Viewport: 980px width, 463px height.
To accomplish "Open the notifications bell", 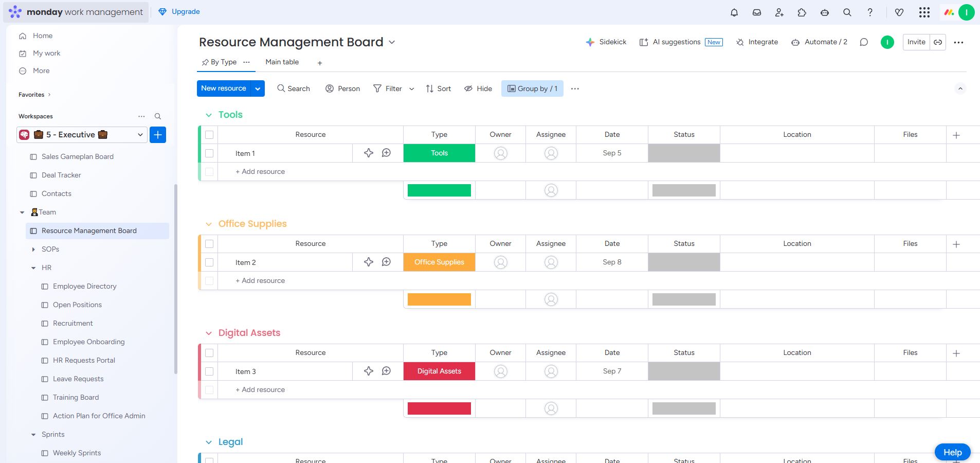I will [734, 12].
